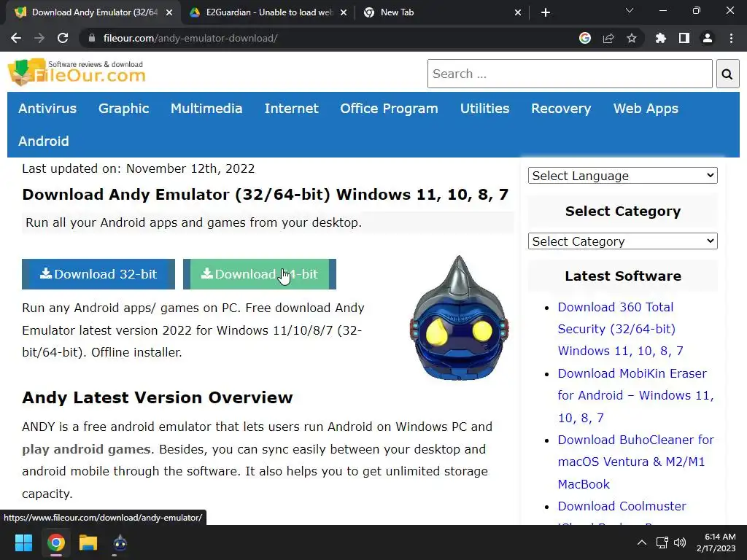This screenshot has height=560, width=747.
Task: Open the Utilities menu
Action: coord(484,109)
